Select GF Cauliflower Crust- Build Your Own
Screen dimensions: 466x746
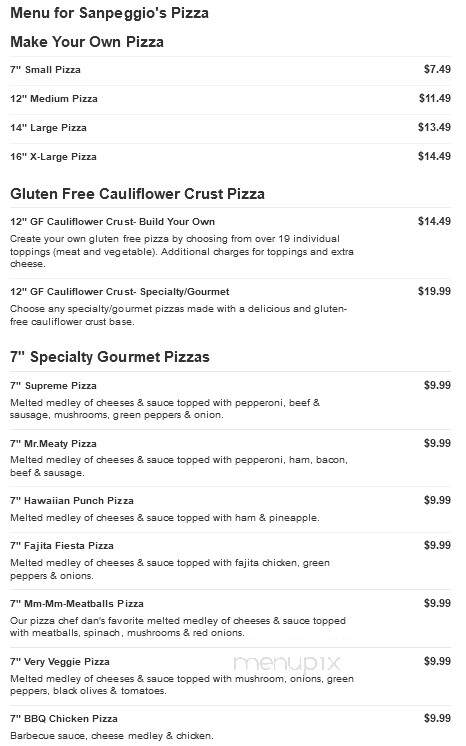(x=112, y=221)
